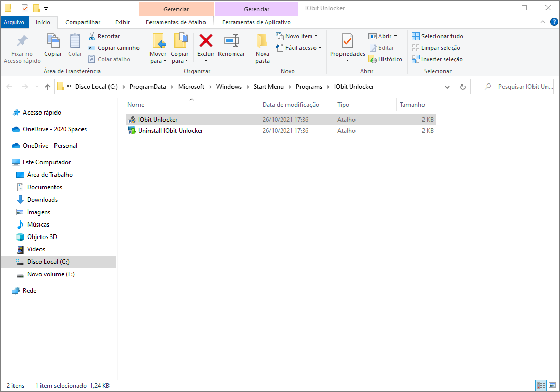Go up one folder level arrow

pyautogui.click(x=48, y=87)
